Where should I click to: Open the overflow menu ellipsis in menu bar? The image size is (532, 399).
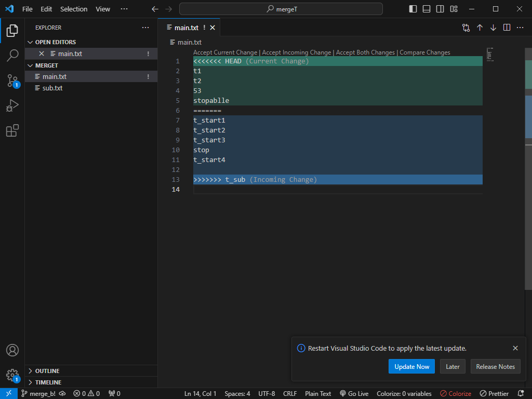point(124,9)
